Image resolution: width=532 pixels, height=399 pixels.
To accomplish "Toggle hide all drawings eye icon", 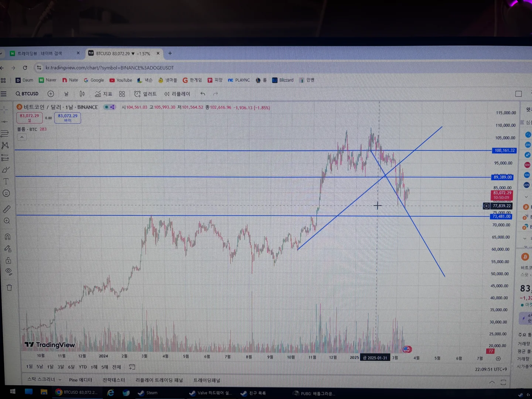I will [x=8, y=272].
